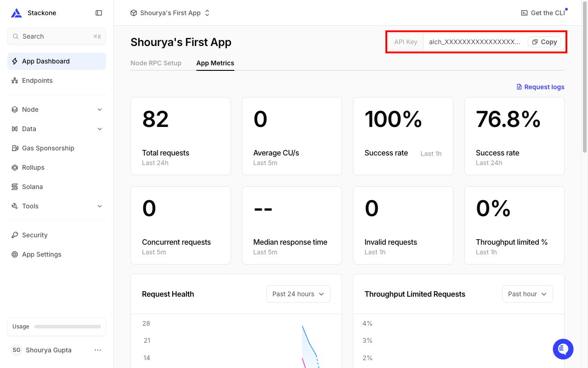Click the ⌘K shortcut hint

coord(97,36)
